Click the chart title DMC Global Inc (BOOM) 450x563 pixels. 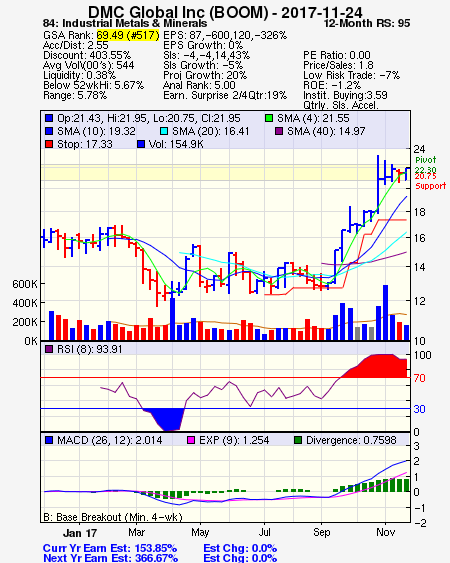click(178, 12)
